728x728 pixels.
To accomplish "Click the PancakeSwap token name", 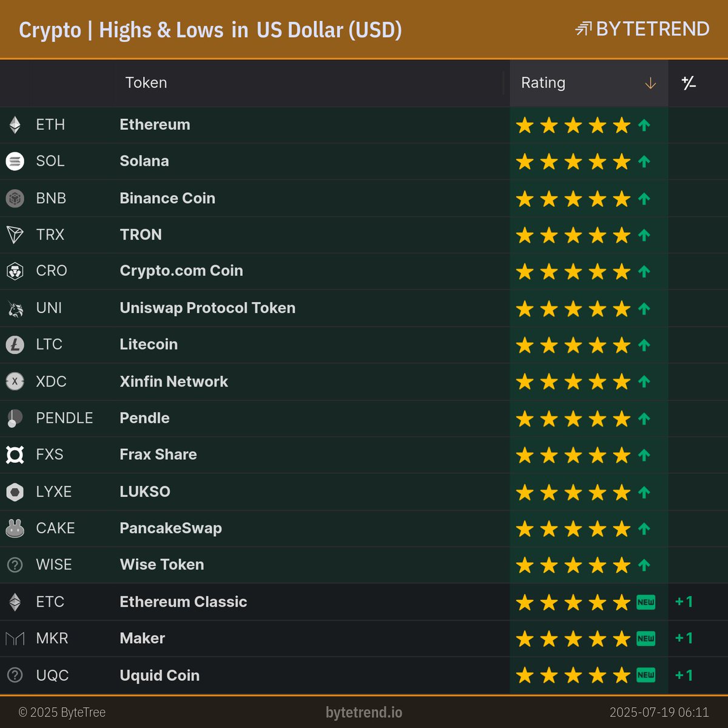I will pyautogui.click(x=170, y=528).
